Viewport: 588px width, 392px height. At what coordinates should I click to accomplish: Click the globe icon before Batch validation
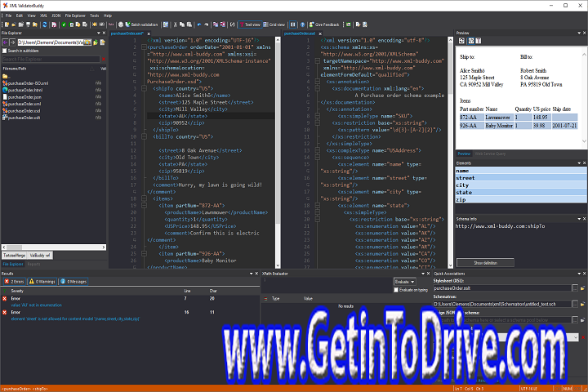(x=121, y=24)
